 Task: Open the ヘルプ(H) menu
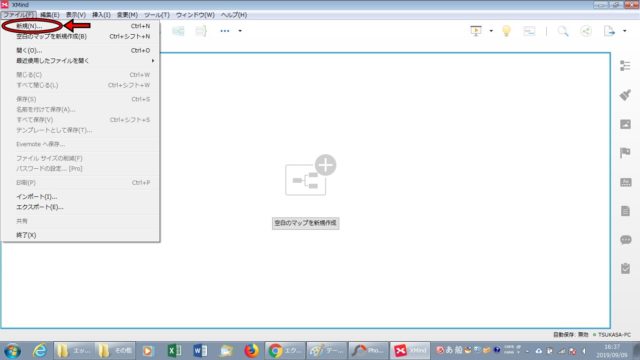[234, 15]
